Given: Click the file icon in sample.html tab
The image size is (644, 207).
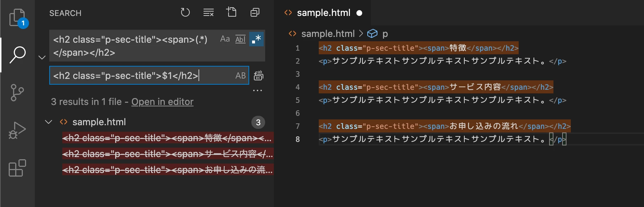Looking at the screenshot, I should (288, 13).
